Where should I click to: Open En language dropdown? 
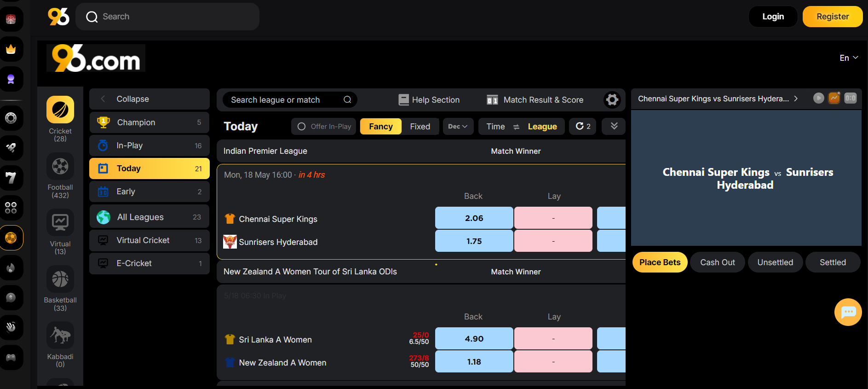(x=849, y=58)
